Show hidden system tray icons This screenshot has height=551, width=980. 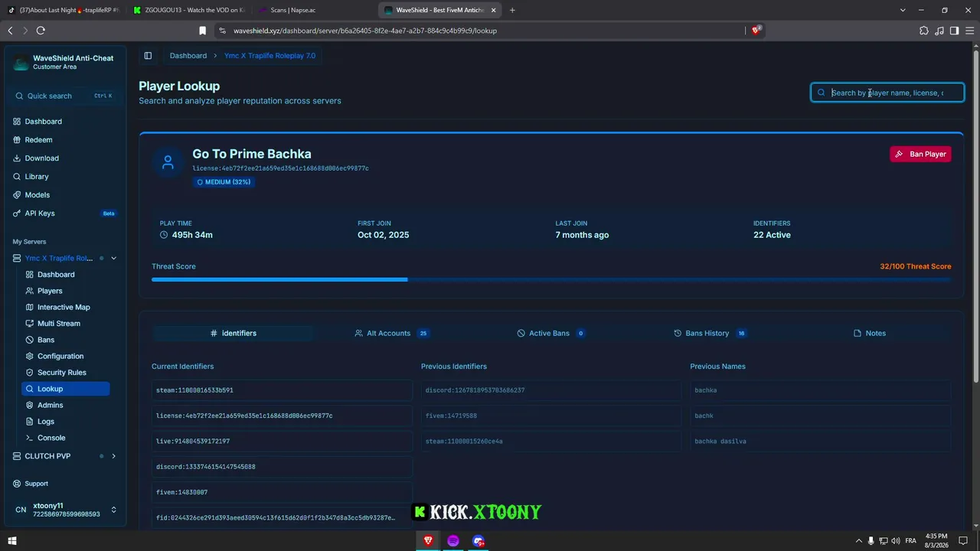(858, 541)
